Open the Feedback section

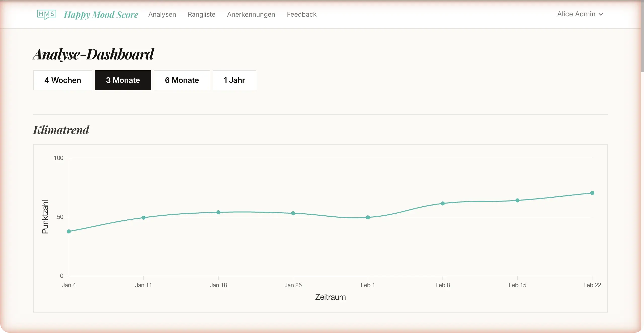click(x=301, y=14)
